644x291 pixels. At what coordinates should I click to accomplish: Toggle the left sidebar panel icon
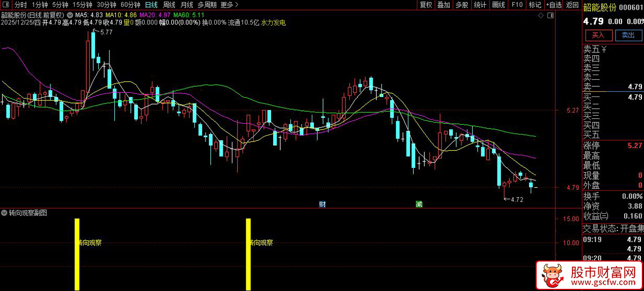(x=4, y=5)
